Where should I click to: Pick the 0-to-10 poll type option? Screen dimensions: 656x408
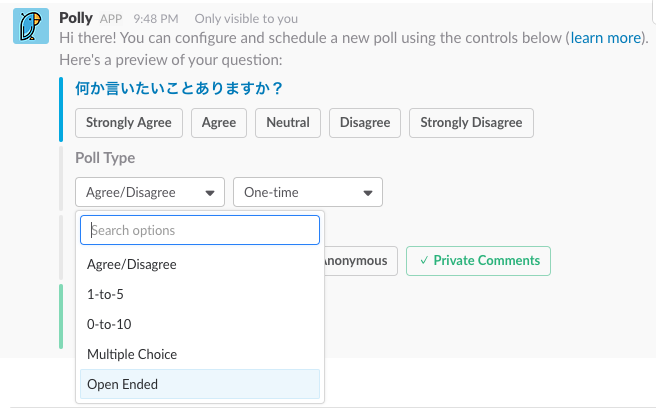point(109,324)
